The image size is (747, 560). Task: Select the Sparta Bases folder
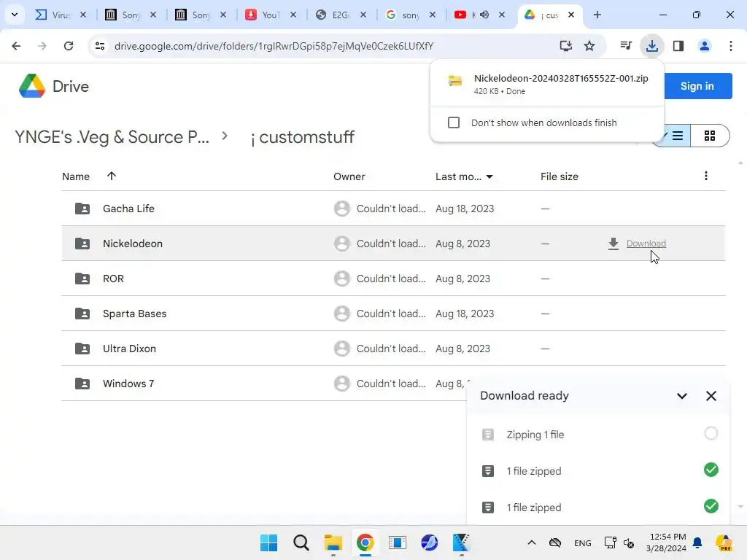pyautogui.click(x=135, y=314)
